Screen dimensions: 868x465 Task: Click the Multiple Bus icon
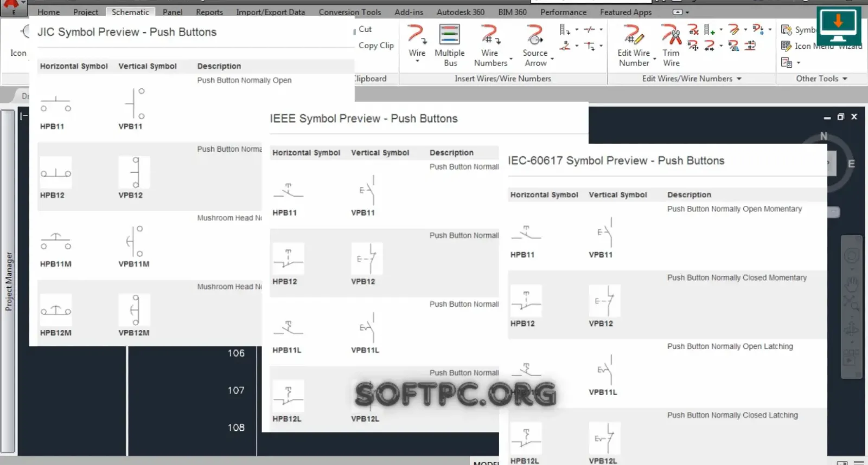point(449,34)
